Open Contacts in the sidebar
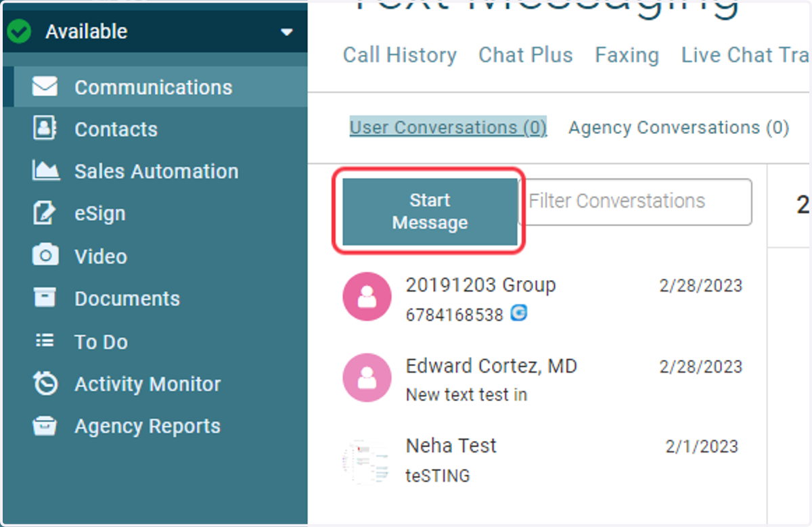The width and height of the screenshot is (812, 527). coord(154,129)
